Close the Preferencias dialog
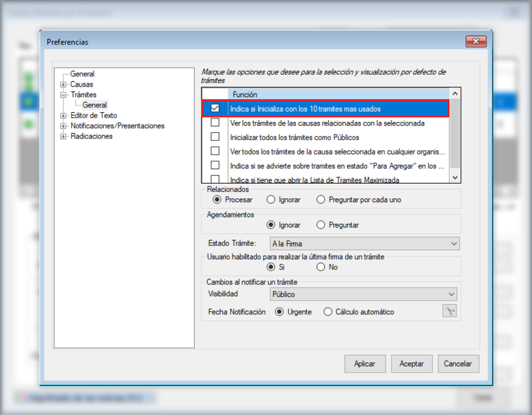Screen dimensions: 532x415 click(x=476, y=42)
